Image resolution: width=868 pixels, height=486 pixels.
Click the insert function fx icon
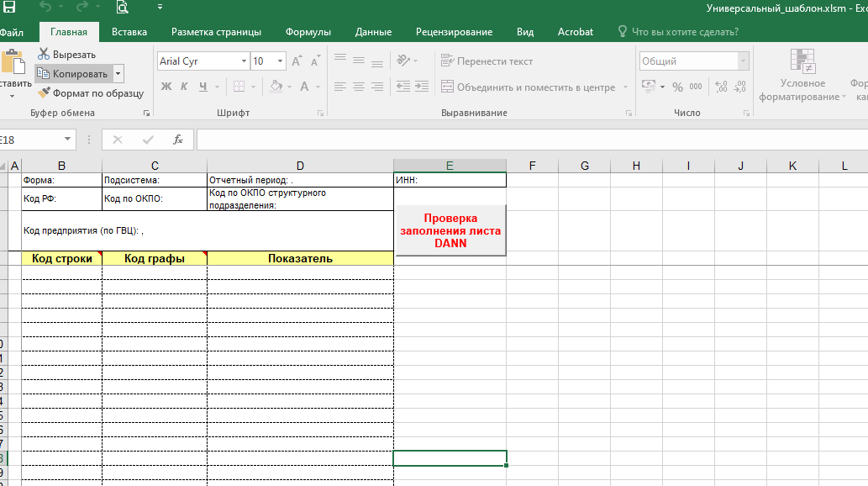(x=177, y=140)
